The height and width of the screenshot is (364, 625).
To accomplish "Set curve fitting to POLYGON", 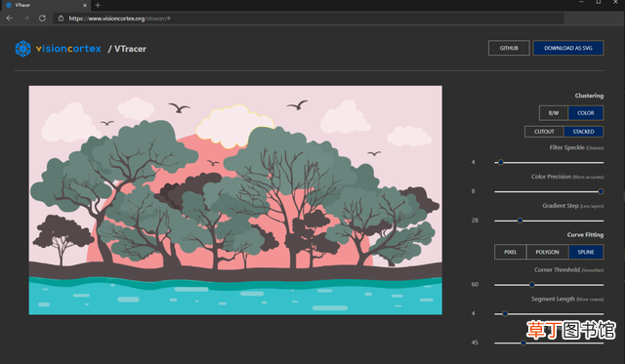I will [547, 252].
